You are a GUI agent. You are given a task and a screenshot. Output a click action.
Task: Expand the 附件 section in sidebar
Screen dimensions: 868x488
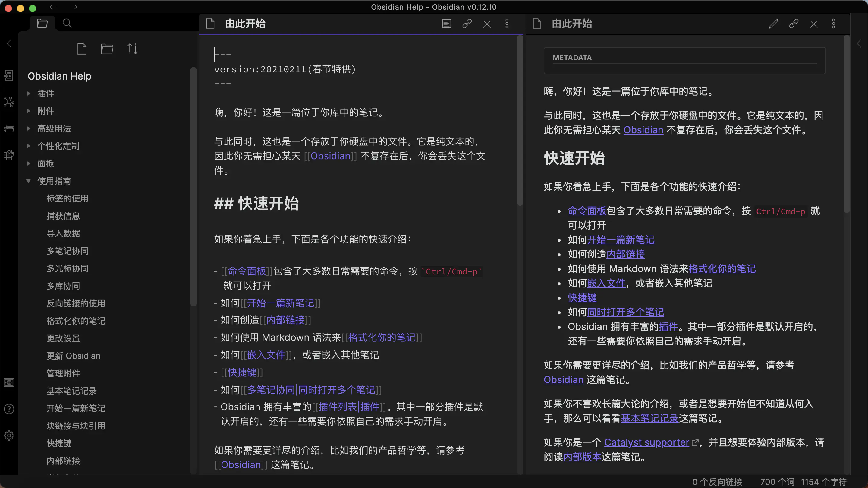pyautogui.click(x=29, y=111)
